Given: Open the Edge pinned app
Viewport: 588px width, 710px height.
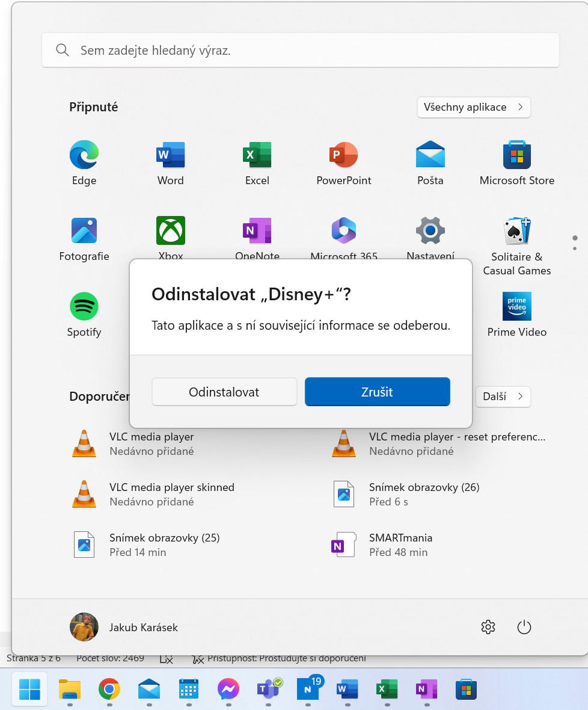Looking at the screenshot, I should [x=84, y=163].
